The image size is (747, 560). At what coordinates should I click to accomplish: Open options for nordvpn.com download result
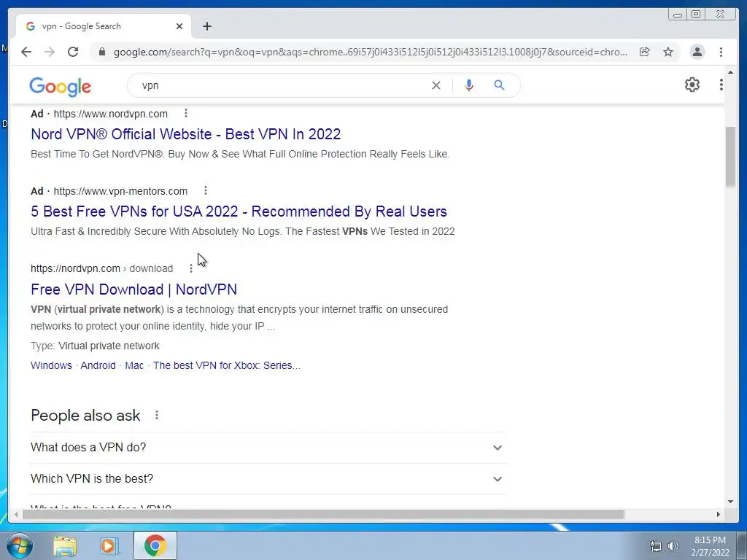click(x=190, y=268)
